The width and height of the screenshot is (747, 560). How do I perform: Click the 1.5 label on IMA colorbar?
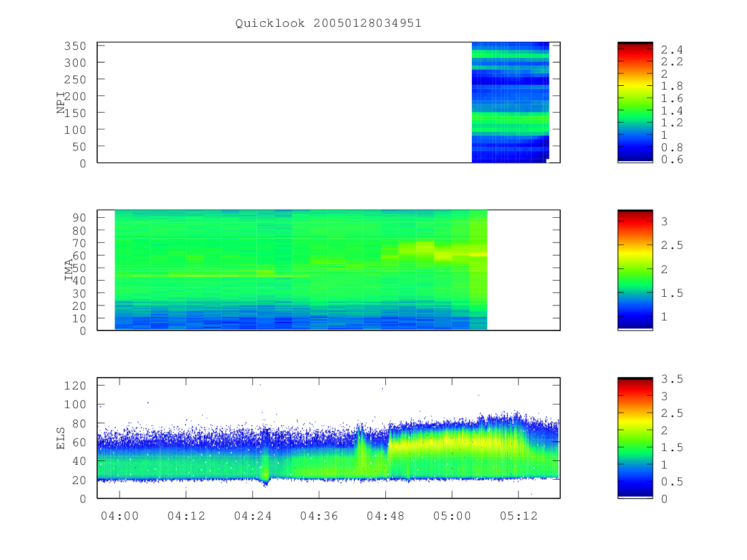click(x=672, y=293)
